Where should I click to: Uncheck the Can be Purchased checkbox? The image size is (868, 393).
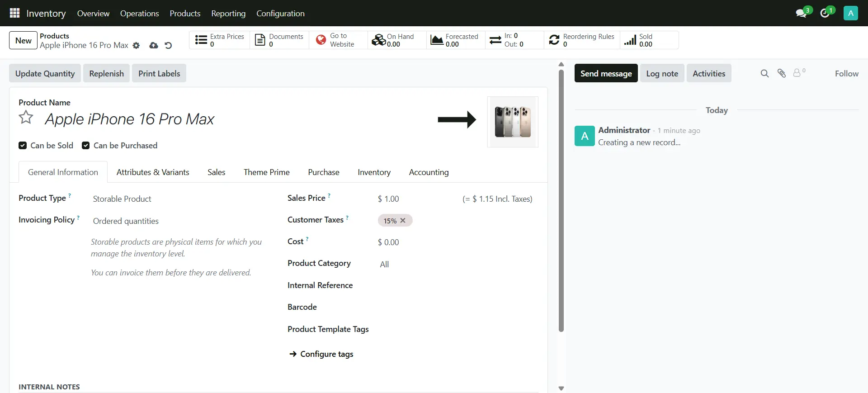(85, 146)
